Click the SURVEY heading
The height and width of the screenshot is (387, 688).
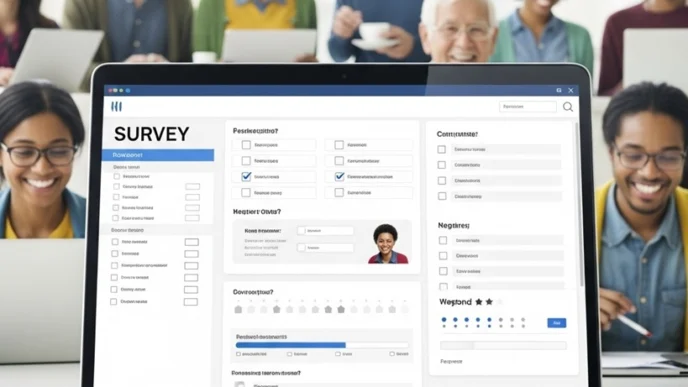pyautogui.click(x=151, y=134)
